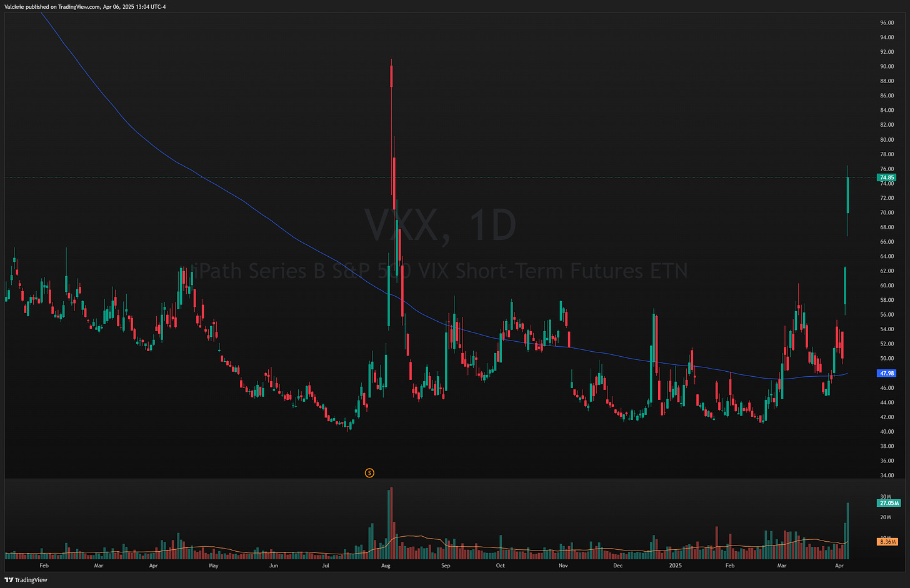Click the 50.00 price axis label
Viewport: 910px width, 588px height.
click(887, 359)
